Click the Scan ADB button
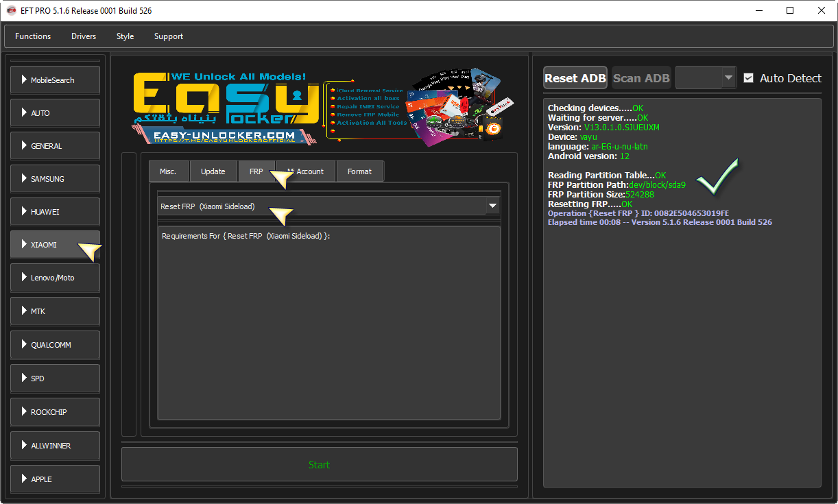Image resolution: width=838 pixels, height=504 pixels. tap(641, 78)
